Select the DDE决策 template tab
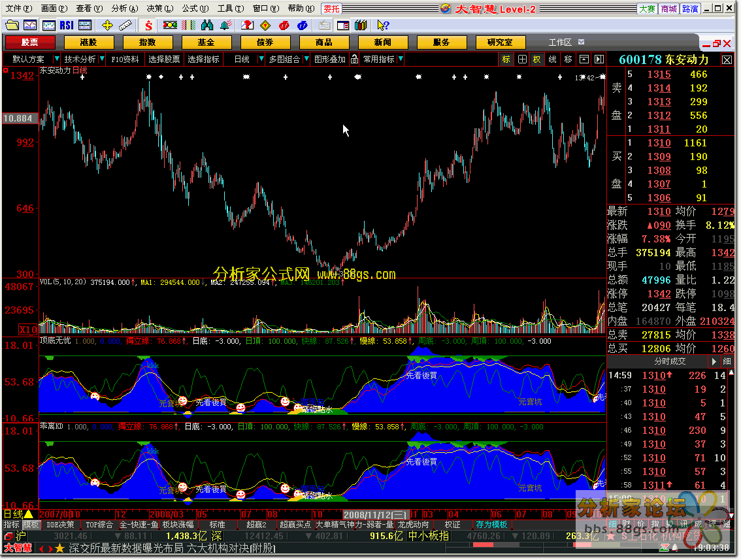 point(61,525)
